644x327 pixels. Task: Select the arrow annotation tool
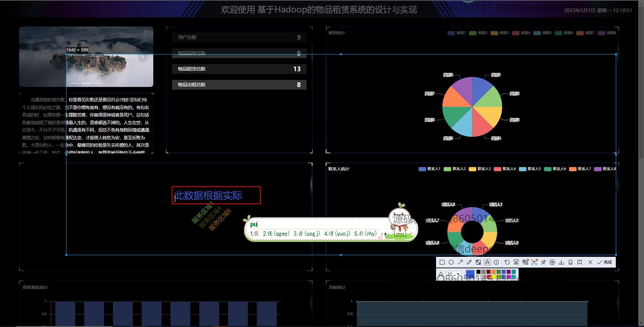point(460,262)
